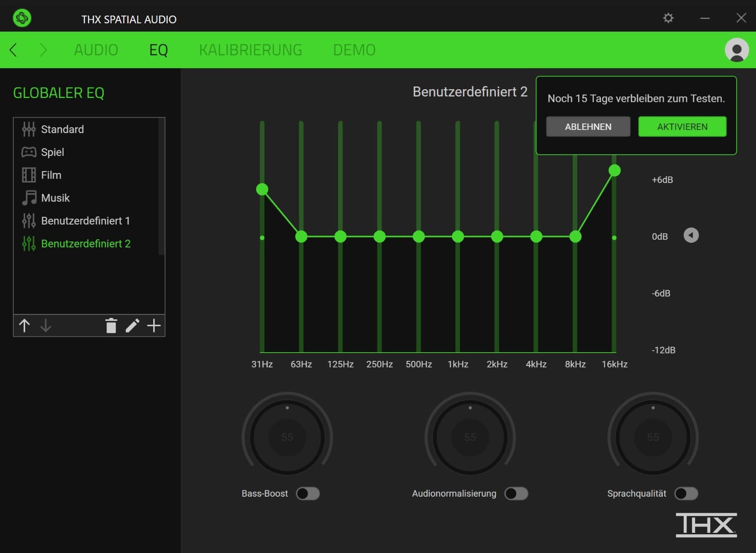Select the Benutzerdefiniert 1 preset
This screenshot has height=553, width=756.
click(x=86, y=221)
